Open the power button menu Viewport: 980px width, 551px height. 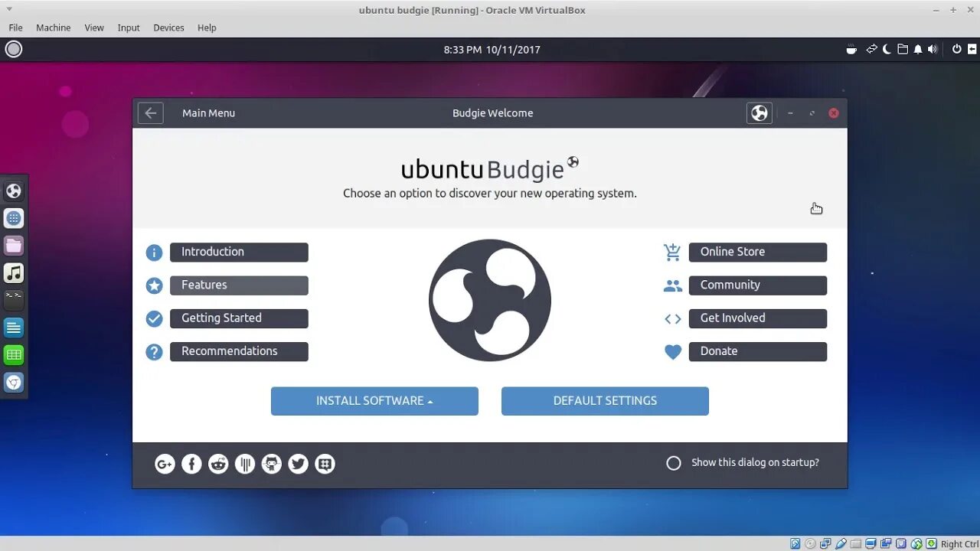click(956, 50)
